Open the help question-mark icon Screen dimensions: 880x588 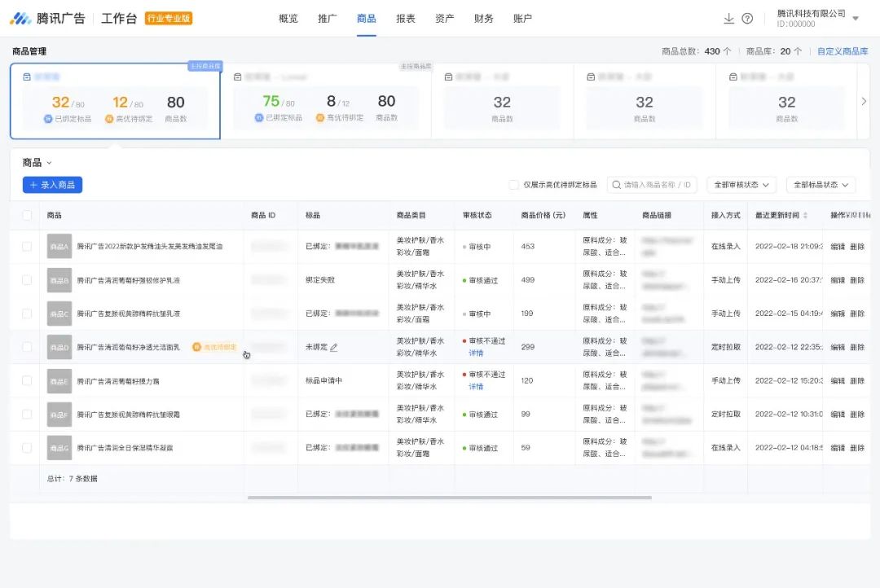point(747,17)
